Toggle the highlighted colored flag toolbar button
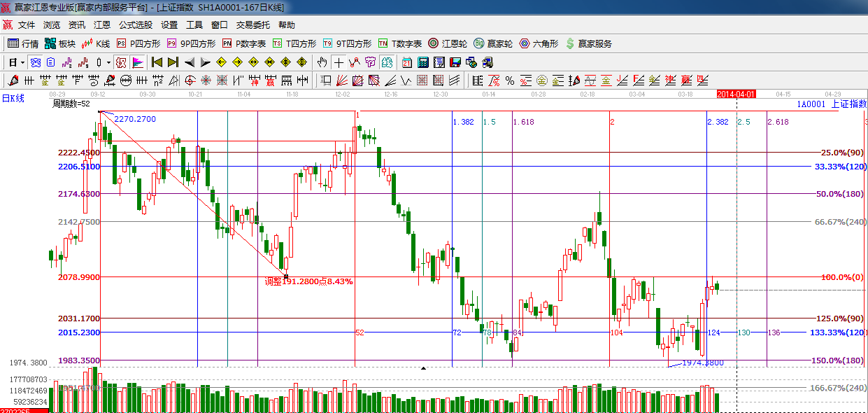 pyautogui.click(x=138, y=62)
